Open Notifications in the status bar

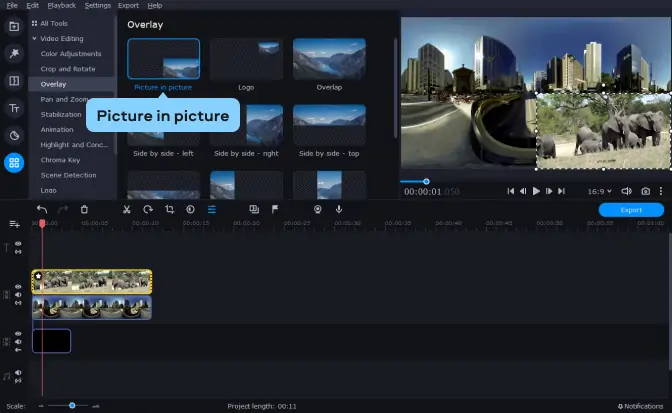(640, 406)
